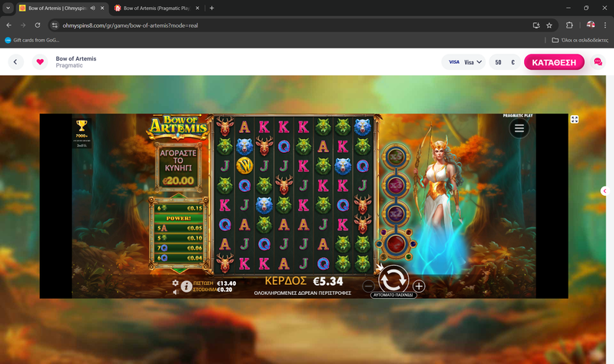Enter fullscreen mode for the game
Screen dimensions: 614x364
point(575,119)
